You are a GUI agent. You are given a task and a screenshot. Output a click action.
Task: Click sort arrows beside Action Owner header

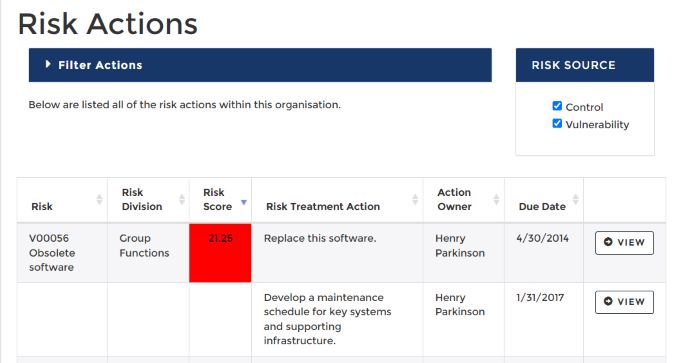click(x=496, y=200)
